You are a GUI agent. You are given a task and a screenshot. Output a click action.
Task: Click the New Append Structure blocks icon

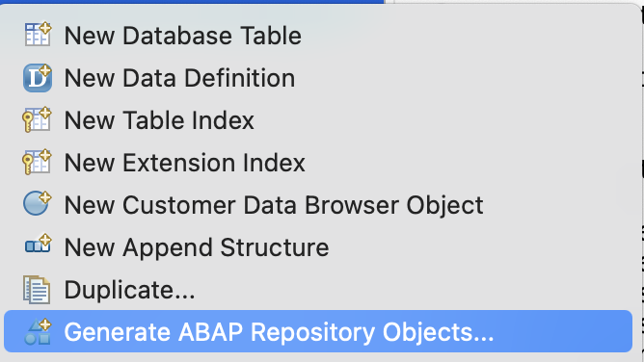click(38, 244)
